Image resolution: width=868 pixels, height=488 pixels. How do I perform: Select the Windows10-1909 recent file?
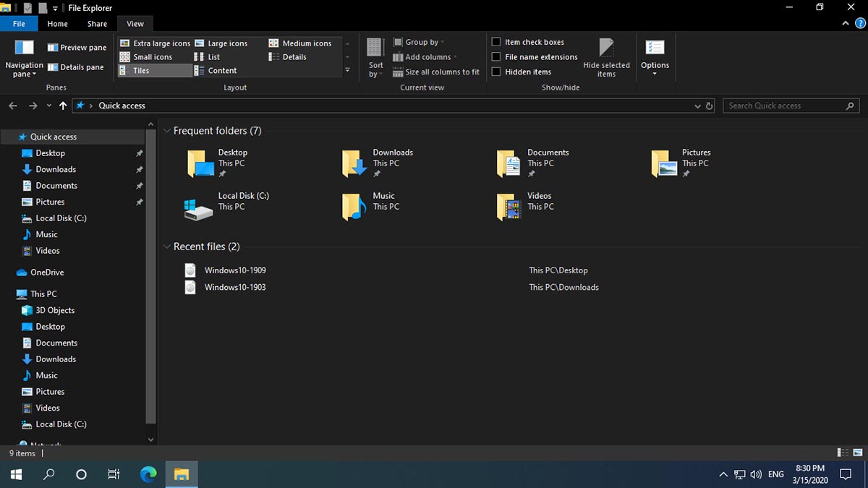(235, 270)
